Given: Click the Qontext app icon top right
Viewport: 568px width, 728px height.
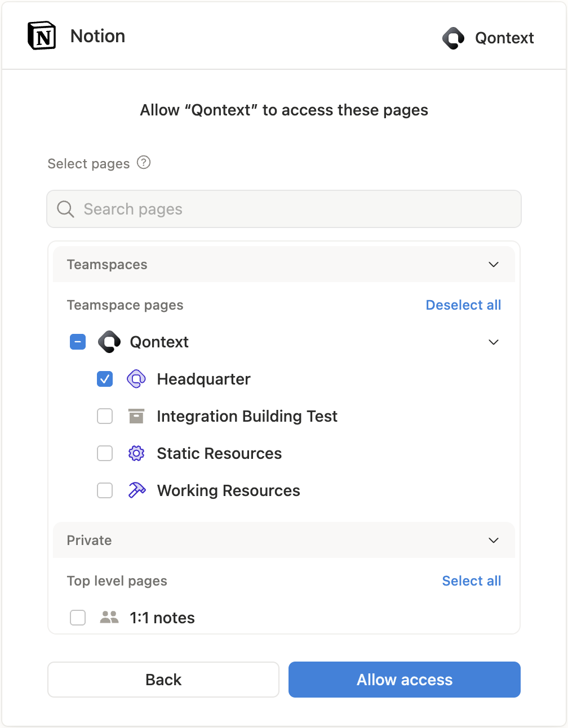Looking at the screenshot, I should click(x=454, y=38).
